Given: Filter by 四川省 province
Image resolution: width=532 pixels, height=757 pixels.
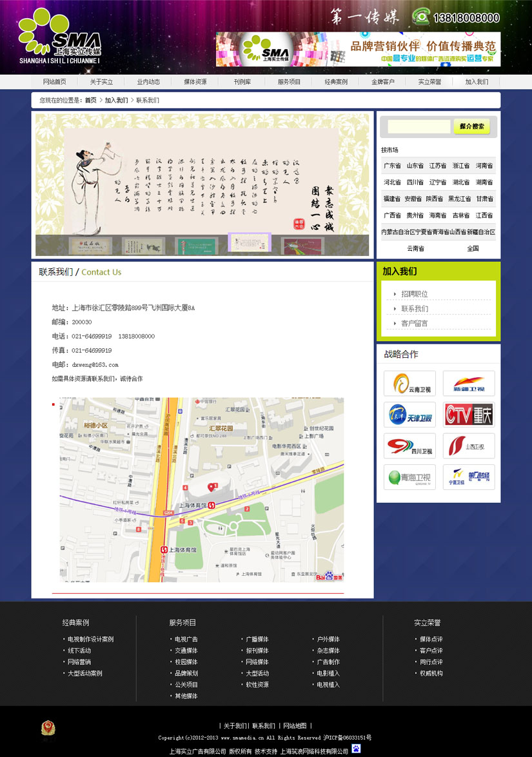Looking at the screenshot, I should [415, 182].
